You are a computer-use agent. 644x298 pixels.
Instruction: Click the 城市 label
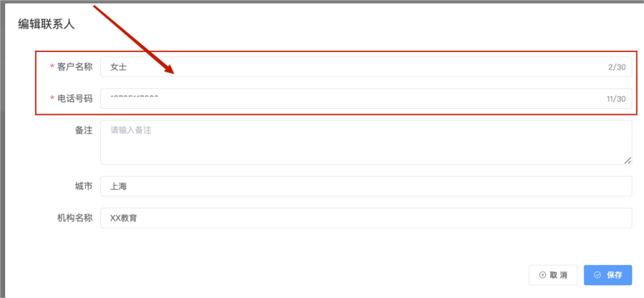pos(84,186)
